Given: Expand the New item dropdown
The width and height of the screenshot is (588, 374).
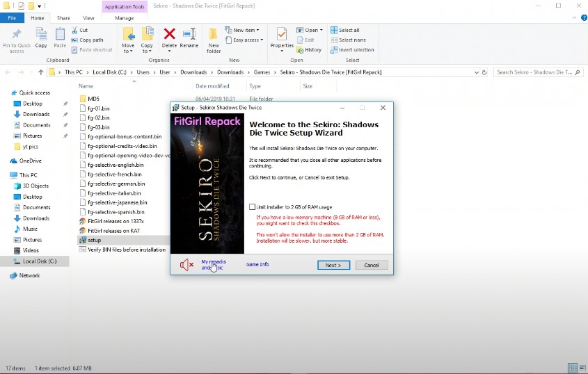Looking at the screenshot, I should [242, 30].
